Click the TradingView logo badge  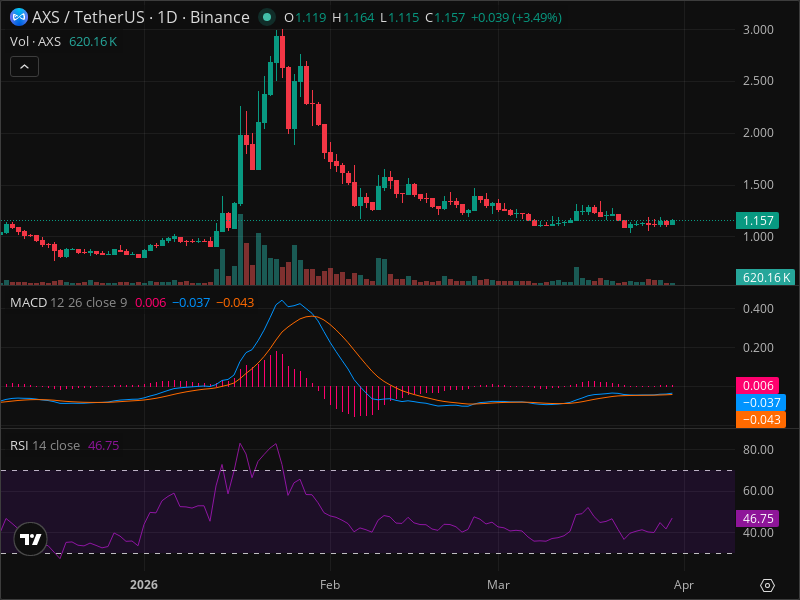pyautogui.click(x=31, y=539)
